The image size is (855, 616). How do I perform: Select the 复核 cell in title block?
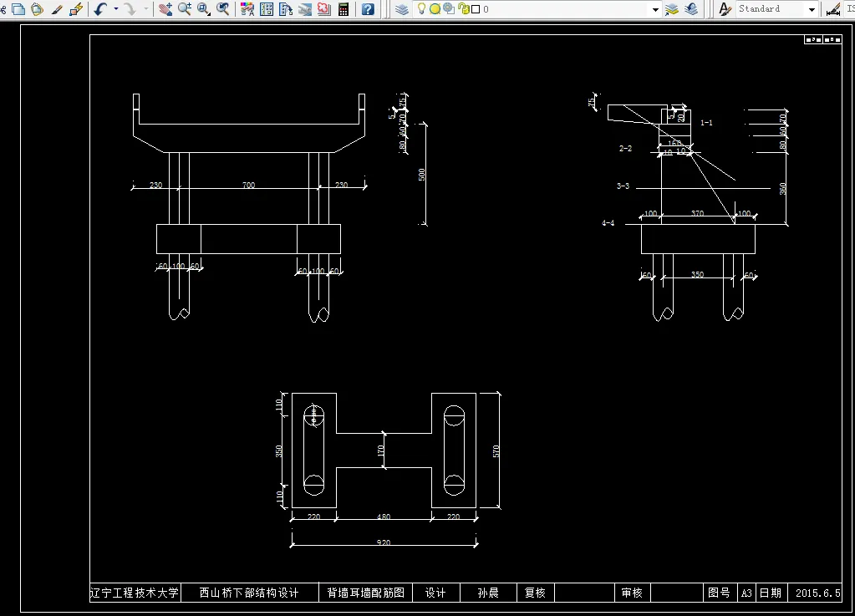coord(535,593)
